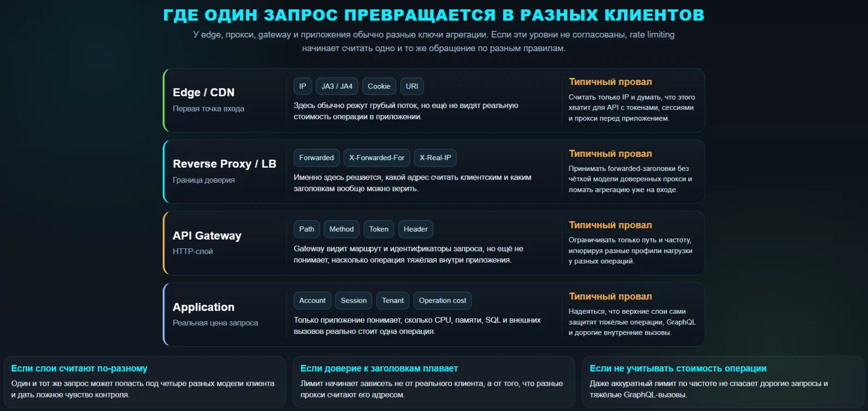The height and width of the screenshot is (411, 868).
Task: Click the IP tag in Edge / CDN row
Action: [x=303, y=86]
